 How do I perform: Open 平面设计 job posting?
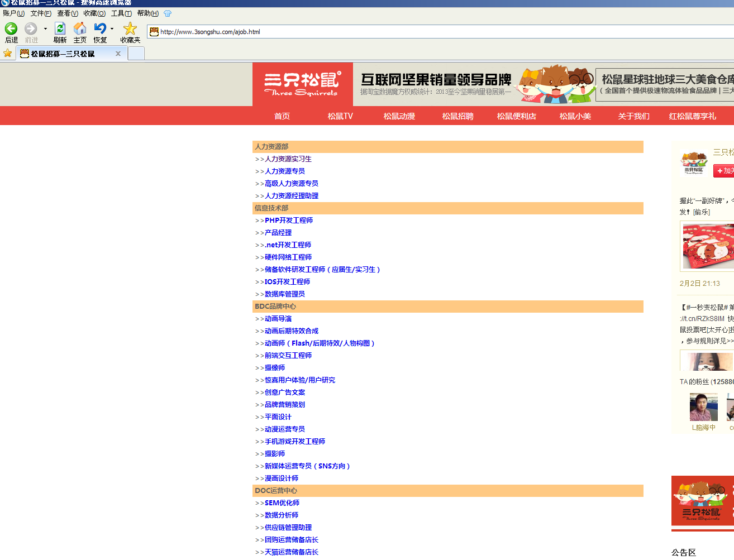(278, 417)
